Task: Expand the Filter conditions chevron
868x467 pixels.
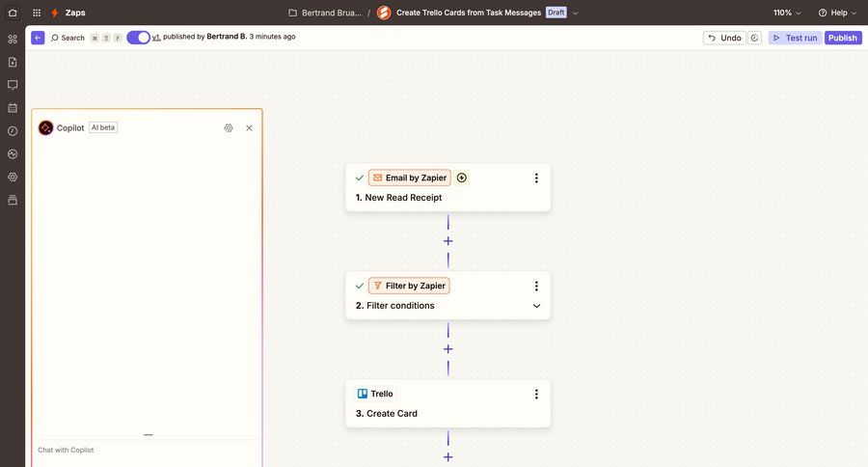Action: 536,306
